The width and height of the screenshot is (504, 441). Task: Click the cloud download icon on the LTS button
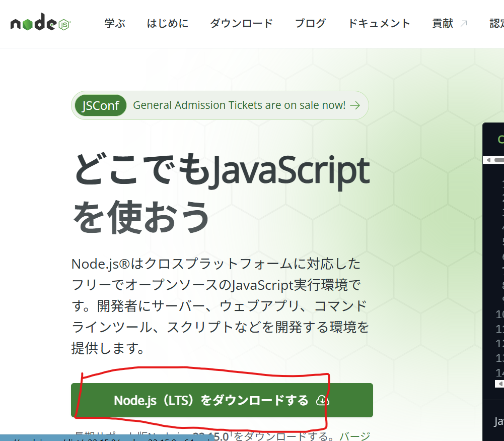(322, 401)
